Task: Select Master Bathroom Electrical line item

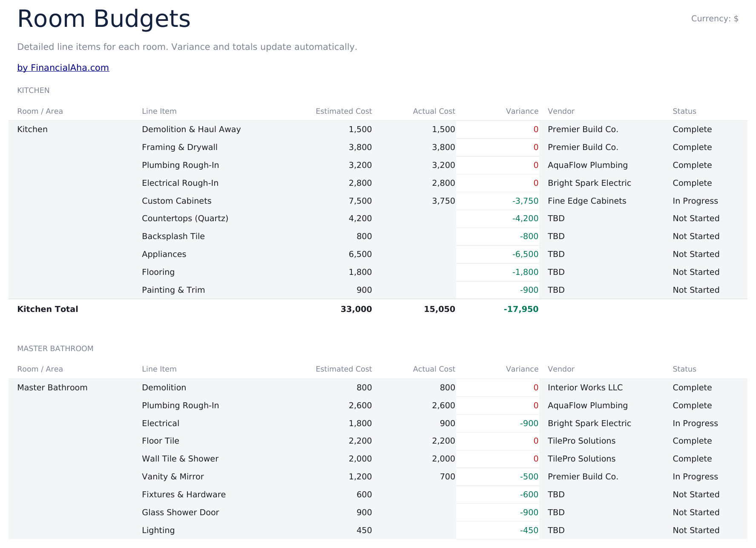Action: click(x=161, y=424)
